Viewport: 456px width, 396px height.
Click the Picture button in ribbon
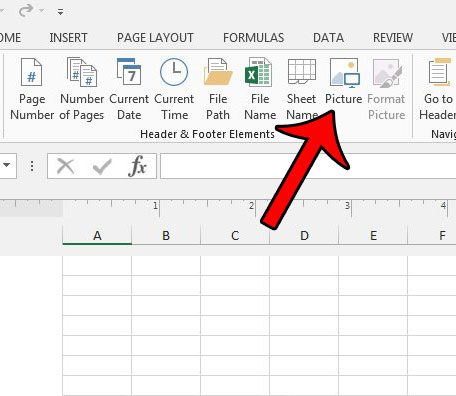click(344, 82)
